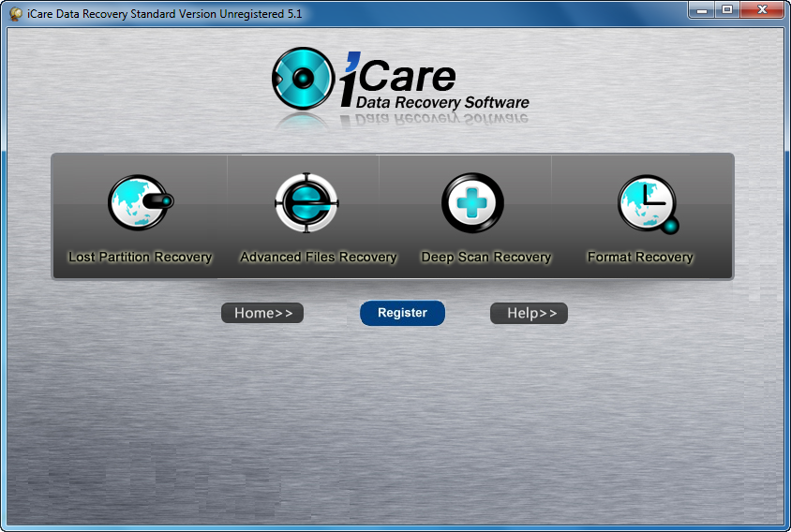
Task: Click the iCare disc logo icon
Action: point(303,78)
